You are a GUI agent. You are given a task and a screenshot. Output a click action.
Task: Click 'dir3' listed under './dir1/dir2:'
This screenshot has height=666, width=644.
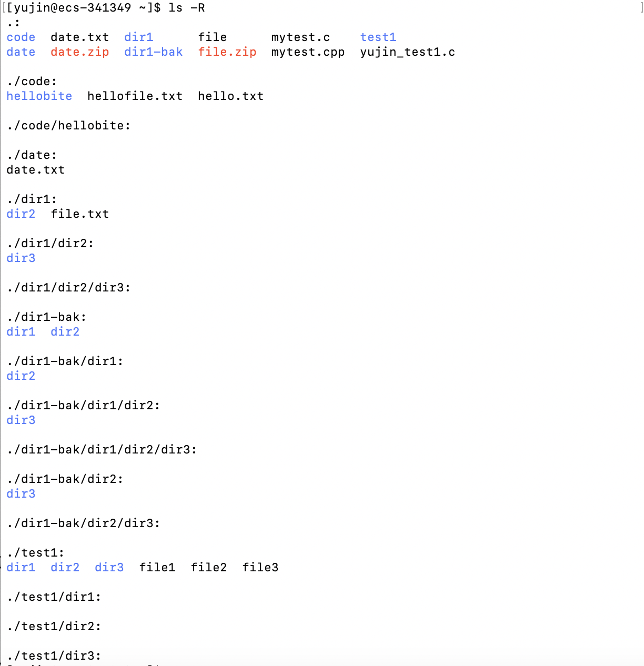[21, 258]
